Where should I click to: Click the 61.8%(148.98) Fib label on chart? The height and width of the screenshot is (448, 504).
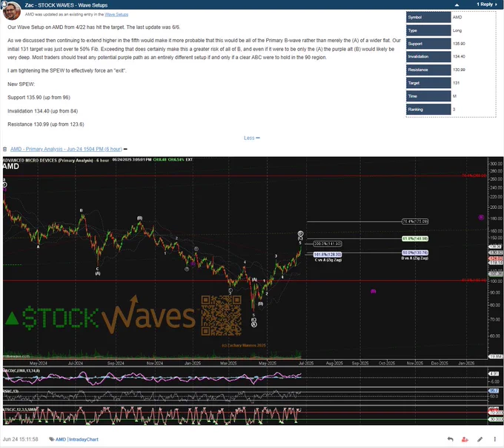click(x=415, y=238)
